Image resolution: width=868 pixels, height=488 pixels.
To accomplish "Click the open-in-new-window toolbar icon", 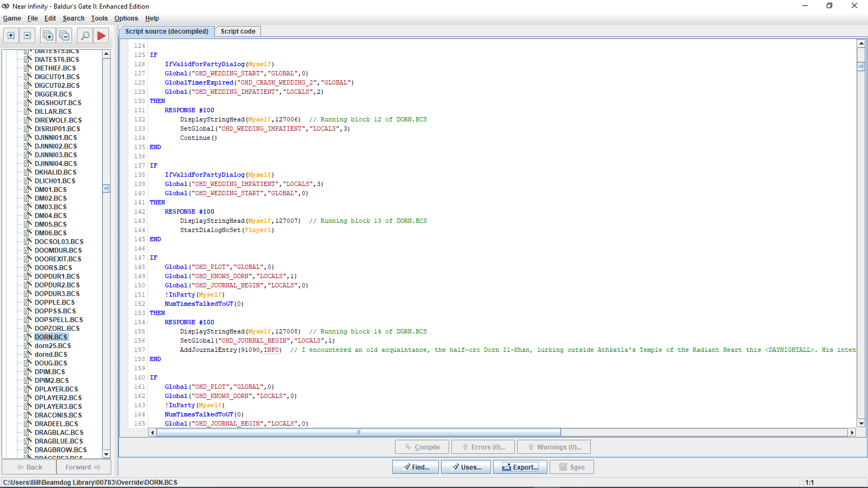I will pos(48,36).
